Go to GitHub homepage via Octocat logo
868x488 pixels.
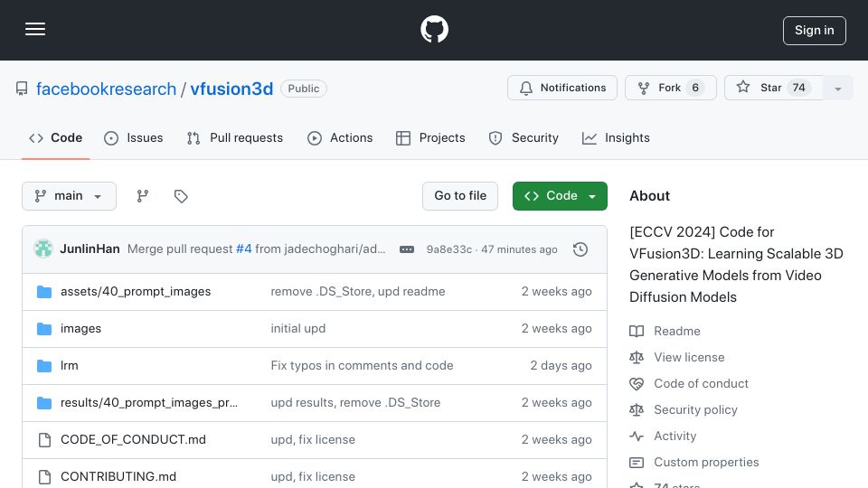pos(434,29)
